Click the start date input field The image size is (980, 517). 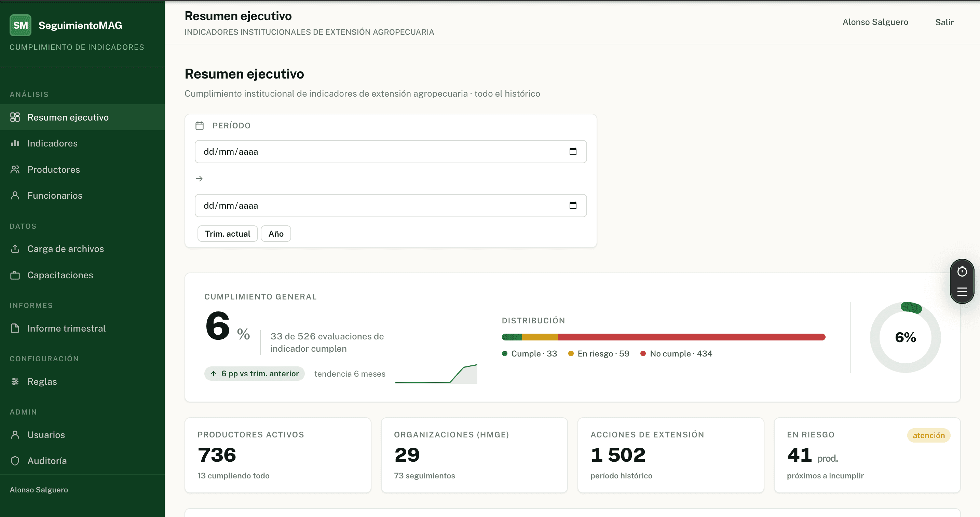click(391, 151)
